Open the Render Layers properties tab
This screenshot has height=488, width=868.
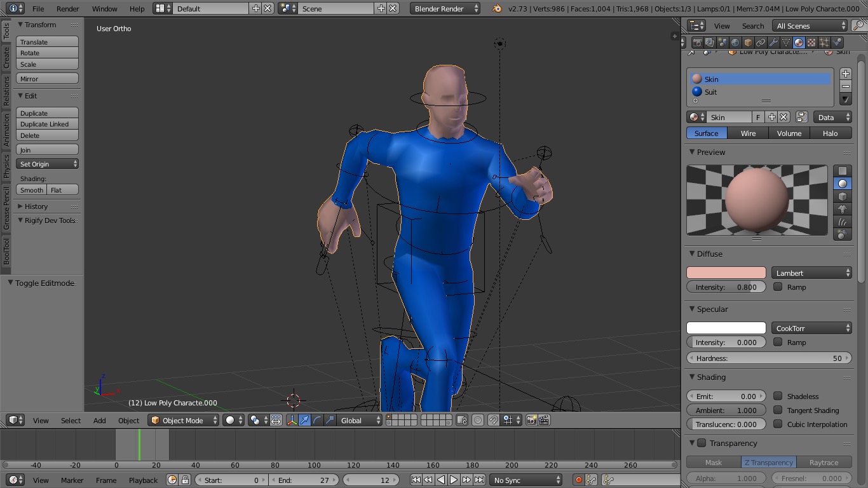(x=710, y=43)
